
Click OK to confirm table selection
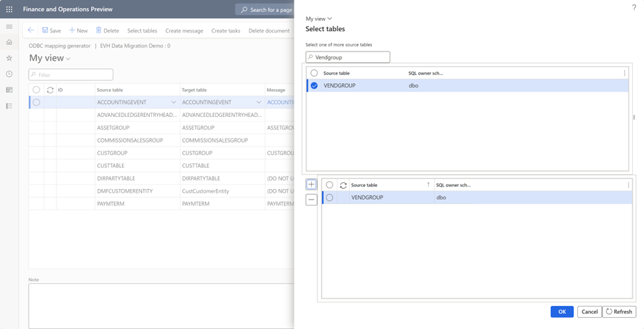point(562,312)
